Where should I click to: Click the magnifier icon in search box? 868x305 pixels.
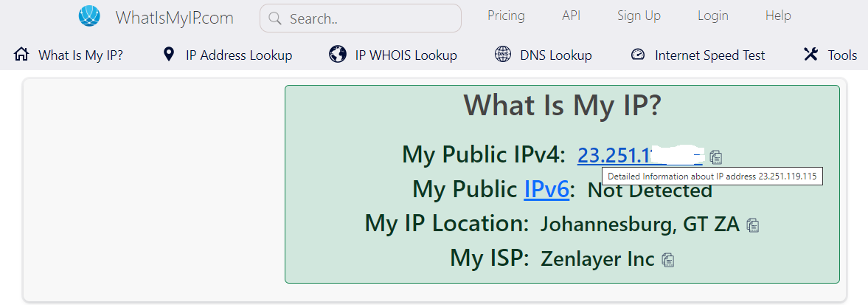tap(275, 18)
